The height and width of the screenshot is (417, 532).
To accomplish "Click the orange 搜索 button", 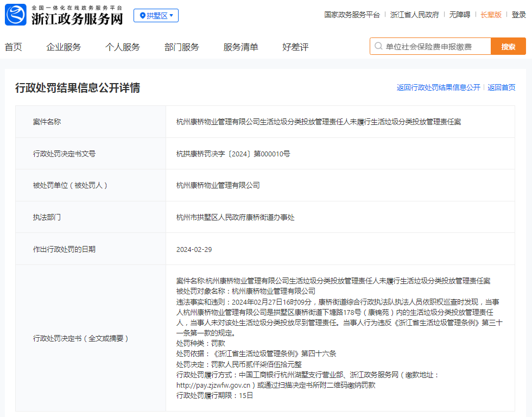I will pos(508,47).
